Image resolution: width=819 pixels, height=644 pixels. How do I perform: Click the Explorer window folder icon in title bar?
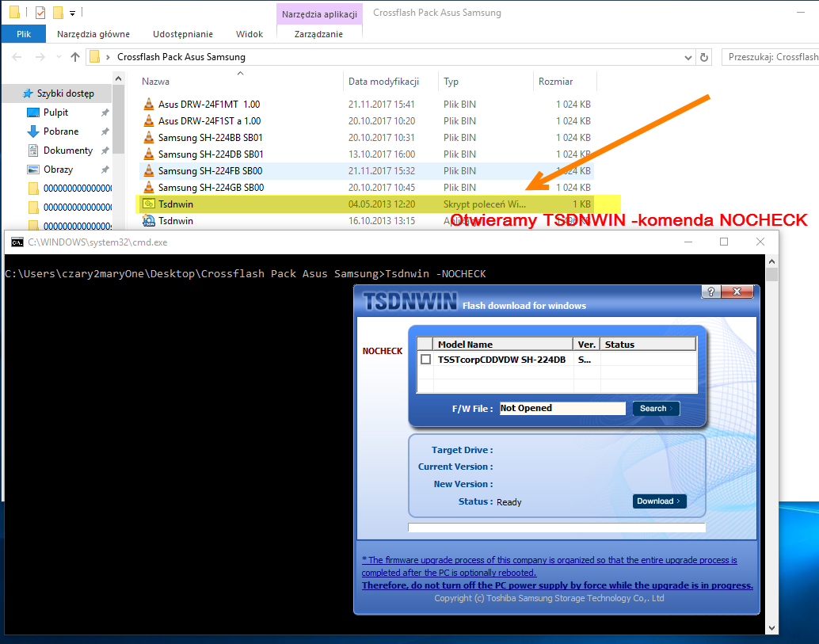[14, 12]
